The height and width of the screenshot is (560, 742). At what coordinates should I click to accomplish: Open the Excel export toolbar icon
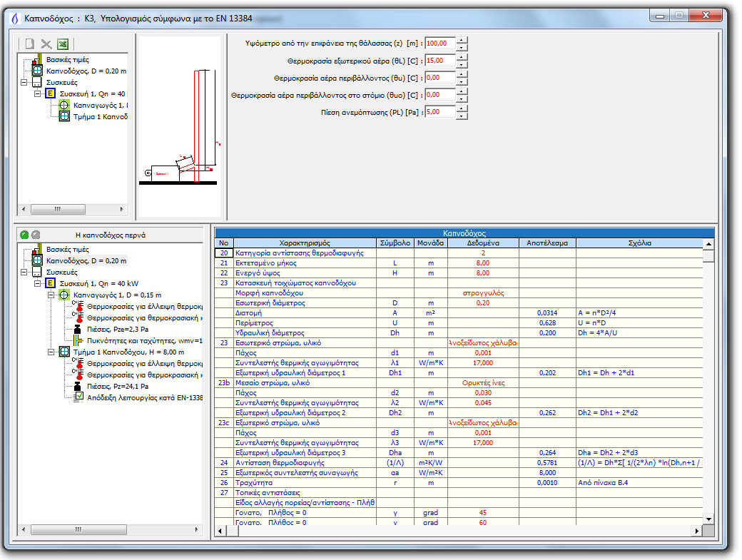click(63, 44)
